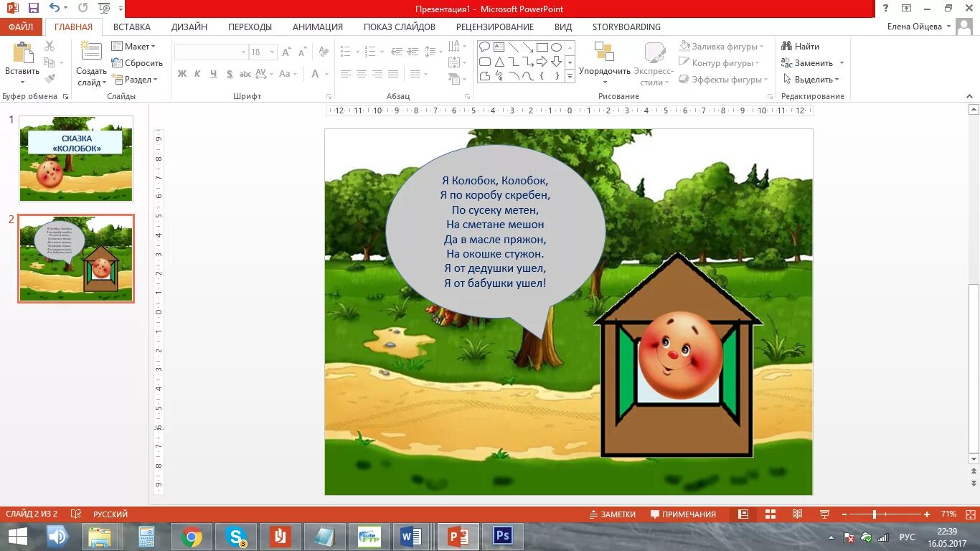Click Сбросить to reset the slide
Image resolution: width=980 pixels, height=551 pixels.
click(137, 63)
